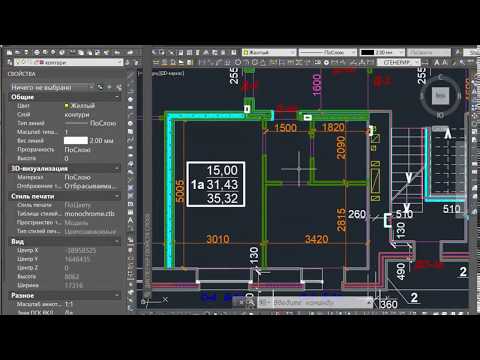Close the command line with its X
This screenshot has width=480, height=360.
pos(242,302)
